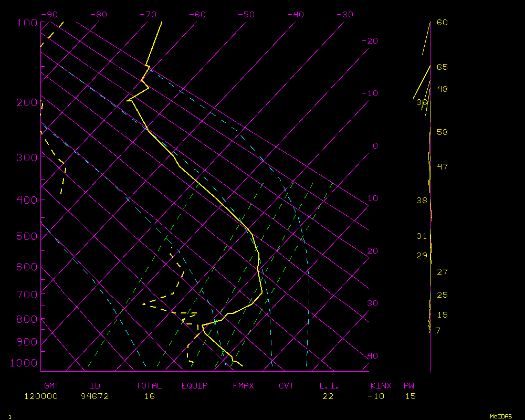The height and width of the screenshot is (420, 525).
Task: Select the 40 isotherm label at lower right
Action: click(372, 356)
